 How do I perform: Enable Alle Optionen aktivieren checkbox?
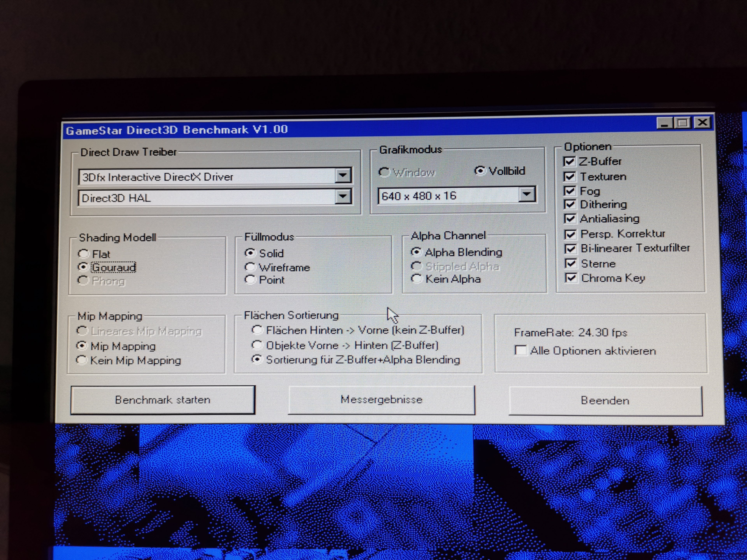[520, 350]
